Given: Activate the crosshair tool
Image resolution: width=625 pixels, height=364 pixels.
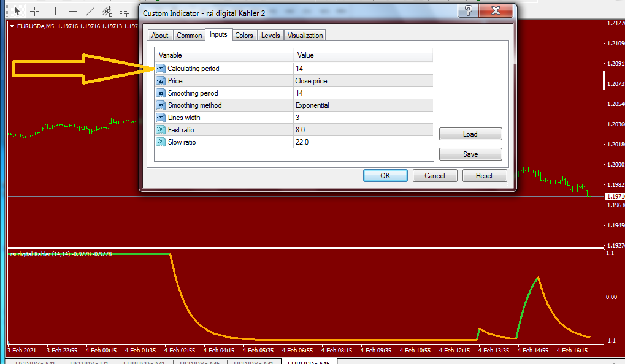Looking at the screenshot, I should [x=35, y=11].
